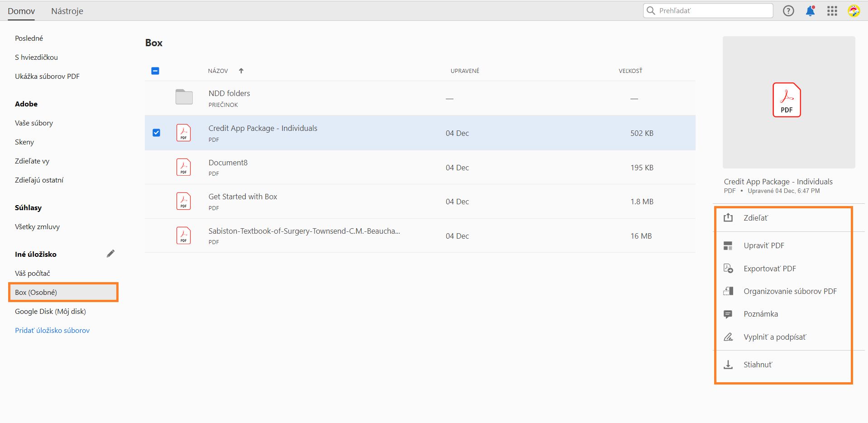The image size is (868, 423).
Task: Click the VEĽKOSŤ column header
Action: coord(630,71)
